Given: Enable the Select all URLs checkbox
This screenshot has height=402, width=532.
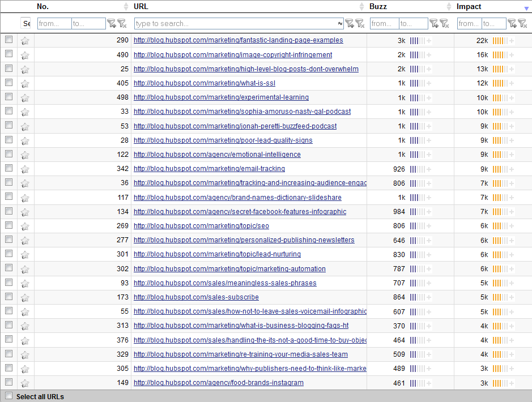Looking at the screenshot, I should (9, 396).
